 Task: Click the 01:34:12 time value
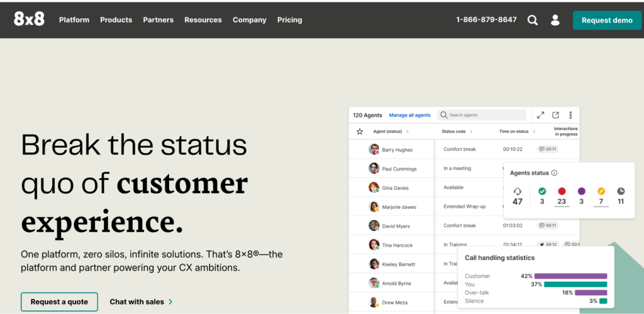pyautogui.click(x=513, y=245)
